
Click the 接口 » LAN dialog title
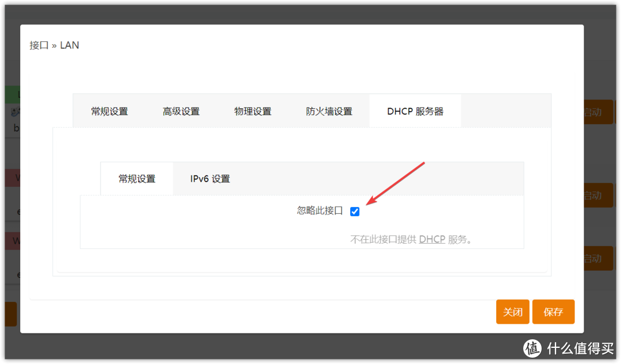click(x=54, y=45)
